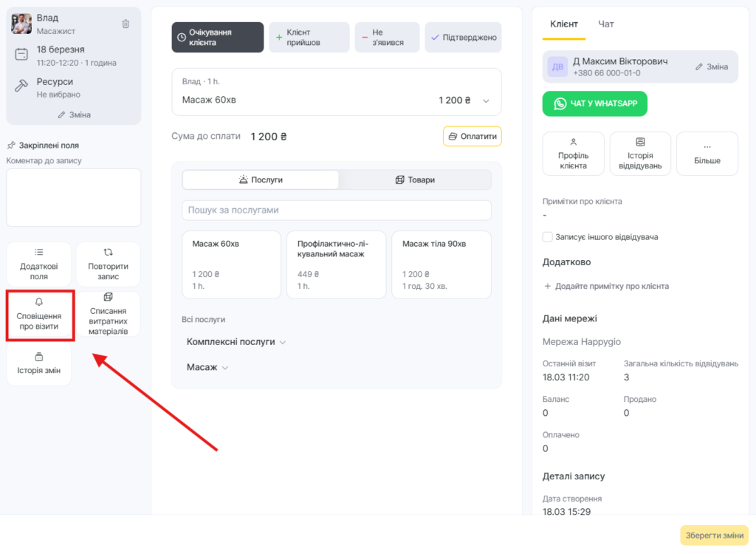This screenshot has height=554, width=756.
Task: Open Сповіщення про візити bell icon
Action: 39,302
